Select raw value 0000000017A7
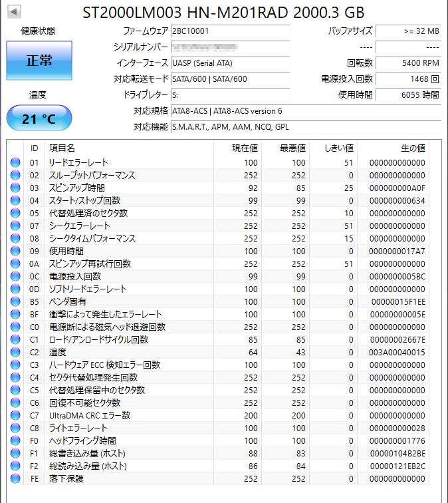The height and width of the screenshot is (503, 448). tap(397, 251)
